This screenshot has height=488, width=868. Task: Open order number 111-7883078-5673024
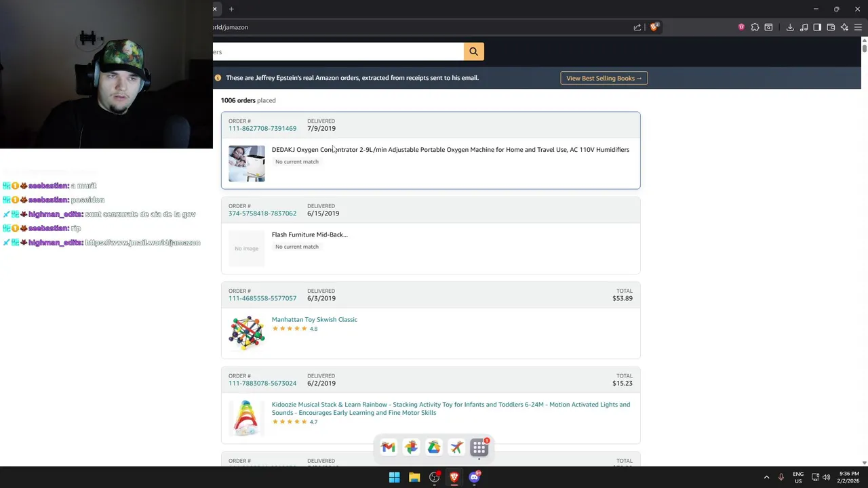262,383
